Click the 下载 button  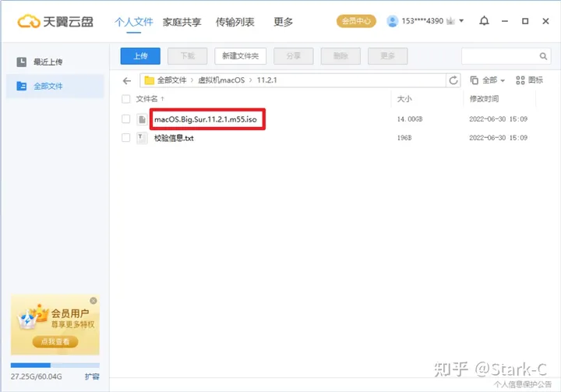(188, 56)
